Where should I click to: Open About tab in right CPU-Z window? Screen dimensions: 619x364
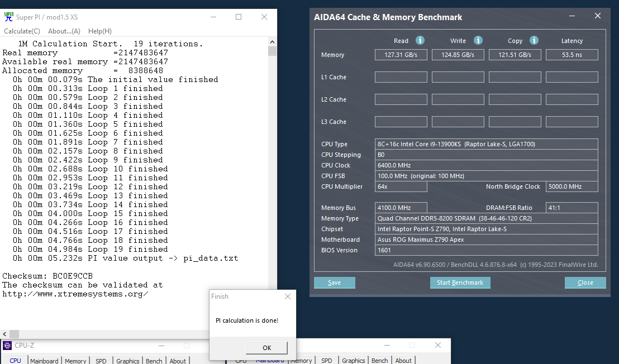pyautogui.click(x=403, y=361)
